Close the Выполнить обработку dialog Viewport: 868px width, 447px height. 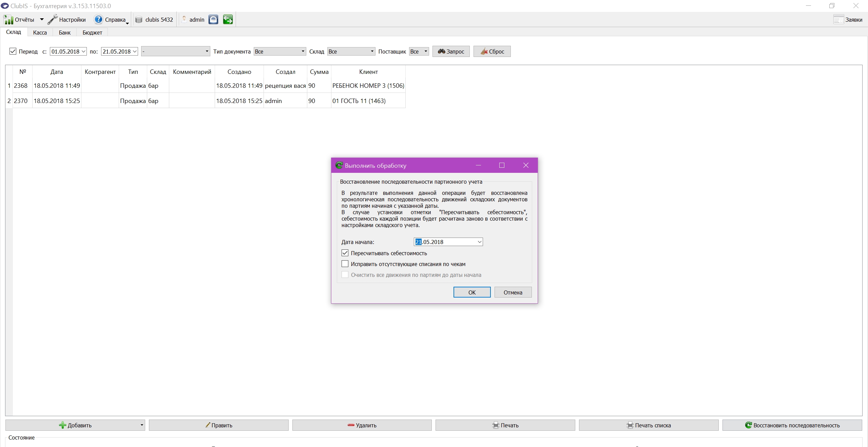click(x=526, y=165)
